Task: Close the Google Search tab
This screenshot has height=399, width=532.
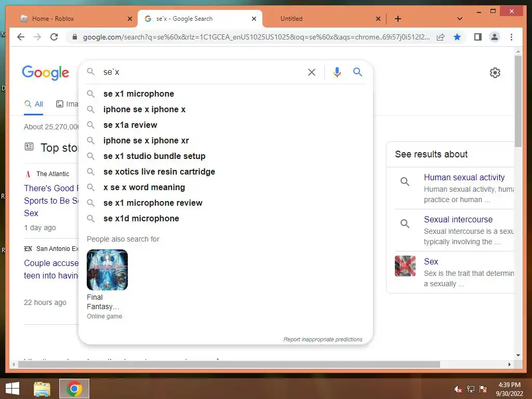Action: [x=254, y=19]
